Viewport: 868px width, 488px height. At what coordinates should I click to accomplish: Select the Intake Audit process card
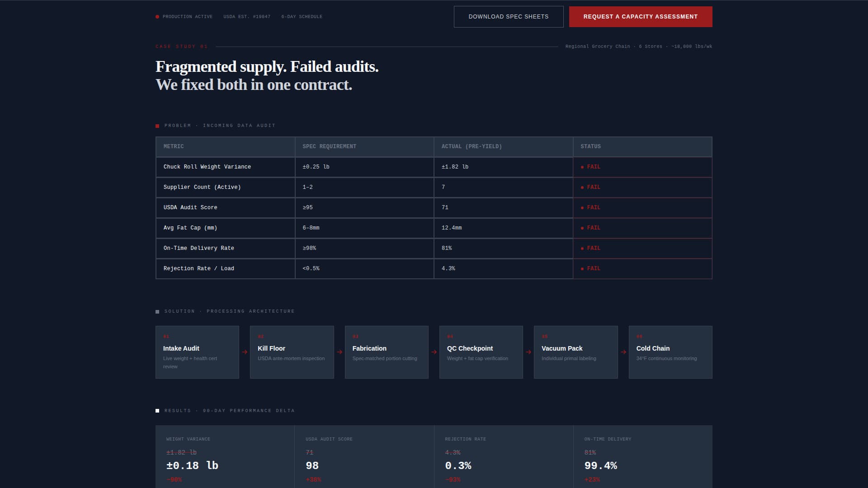(197, 352)
